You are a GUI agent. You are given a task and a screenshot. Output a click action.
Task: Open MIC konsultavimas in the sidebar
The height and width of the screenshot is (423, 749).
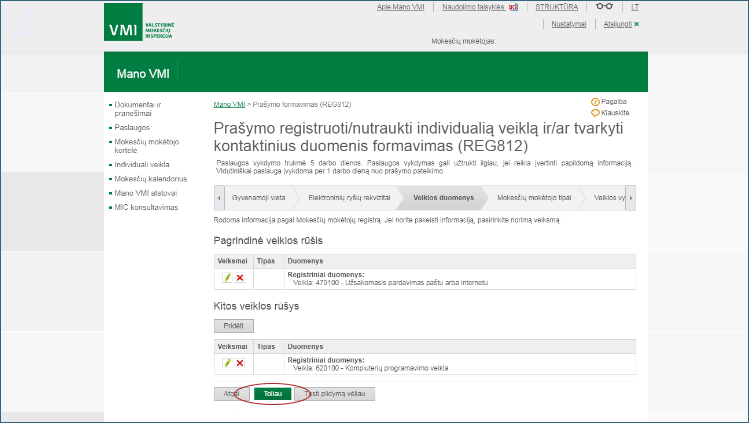(146, 207)
